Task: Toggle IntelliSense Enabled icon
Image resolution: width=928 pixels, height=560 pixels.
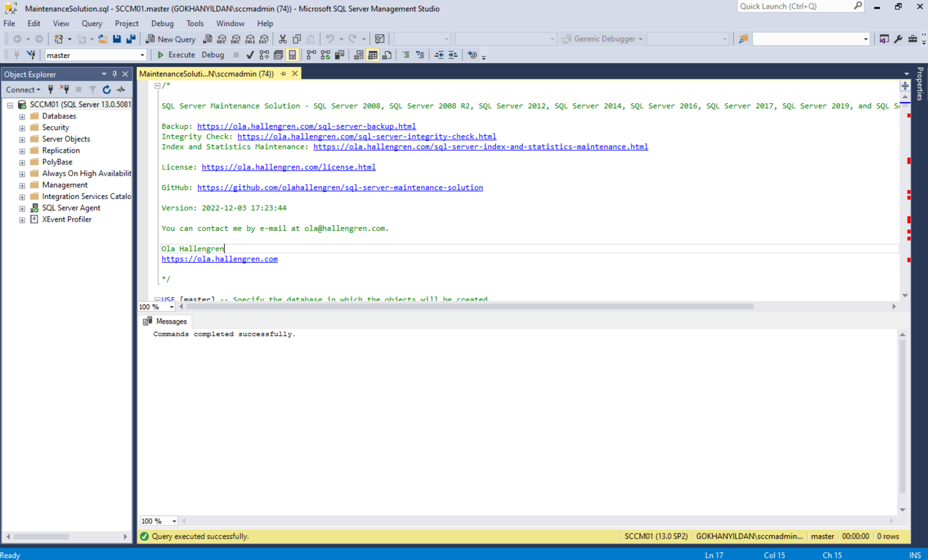Action: (x=292, y=55)
